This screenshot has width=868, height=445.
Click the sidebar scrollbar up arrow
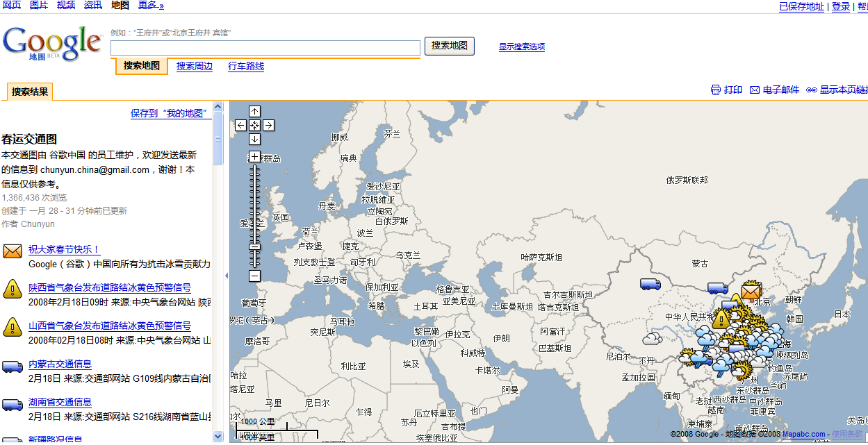(x=218, y=107)
